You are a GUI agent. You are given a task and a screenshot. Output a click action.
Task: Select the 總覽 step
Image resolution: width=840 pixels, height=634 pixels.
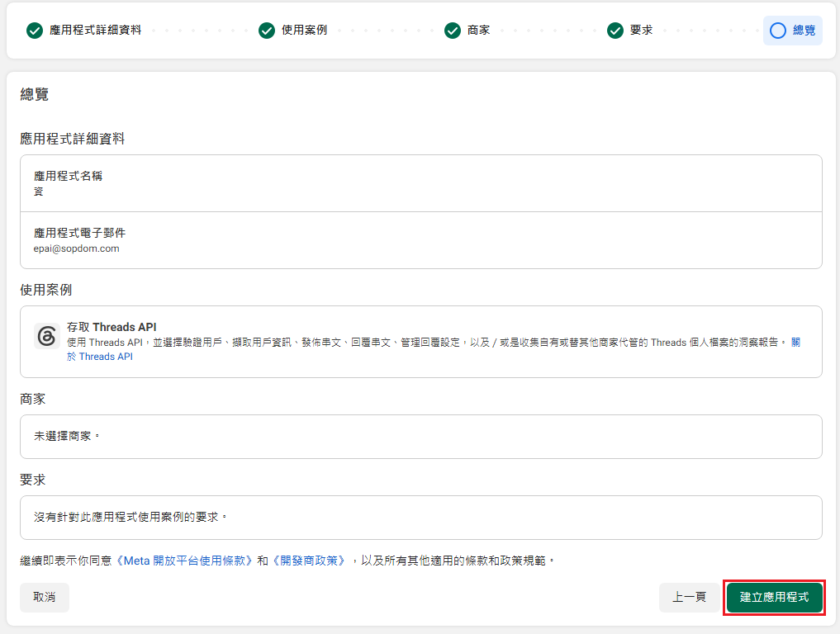pos(793,31)
